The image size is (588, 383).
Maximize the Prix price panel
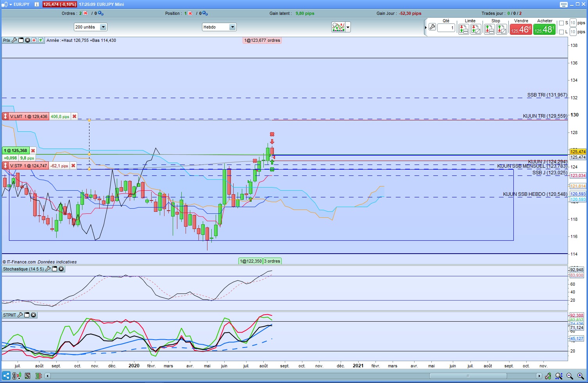(21, 40)
